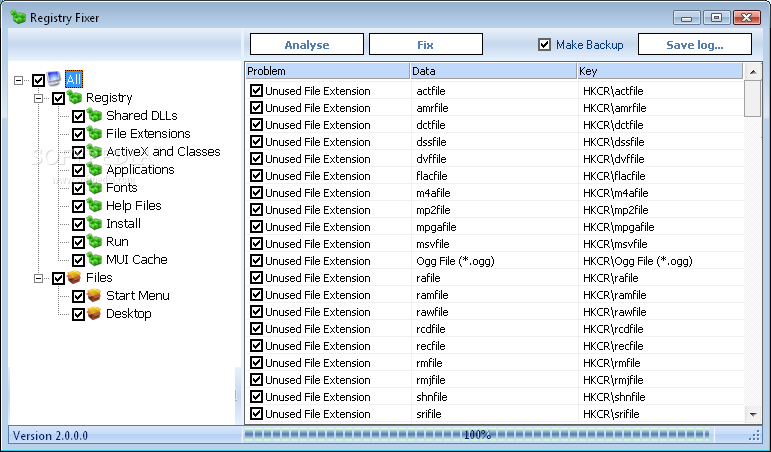
Task: Click the computer icon beside All
Action: (x=54, y=79)
